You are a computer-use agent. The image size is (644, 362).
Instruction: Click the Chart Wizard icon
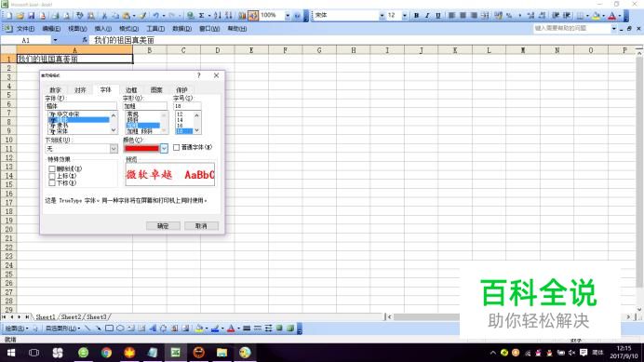[x=242, y=16]
